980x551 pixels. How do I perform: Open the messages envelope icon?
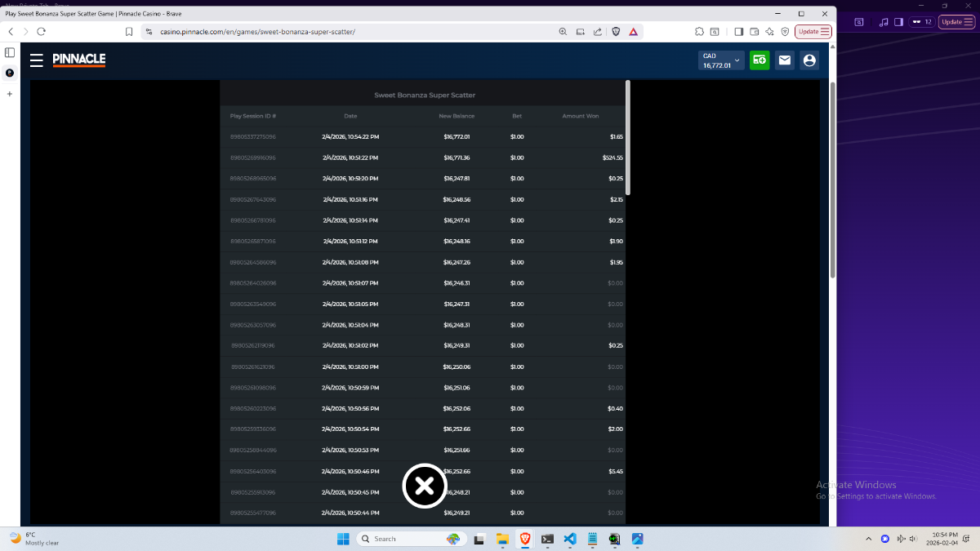click(x=784, y=60)
